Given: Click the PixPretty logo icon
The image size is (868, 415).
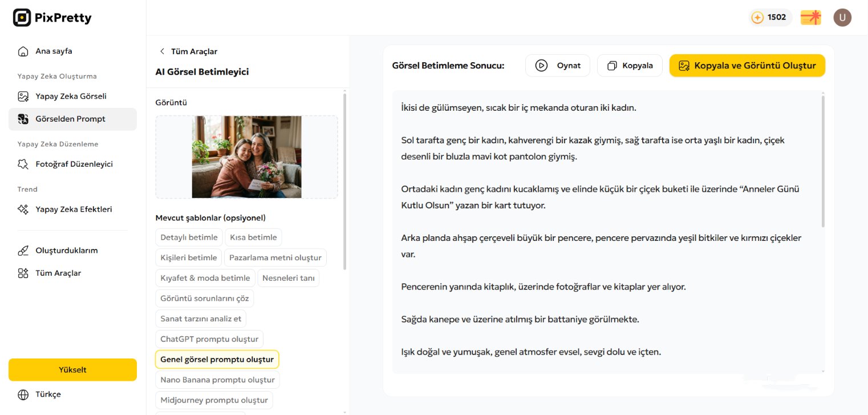Looking at the screenshot, I should click(x=22, y=18).
